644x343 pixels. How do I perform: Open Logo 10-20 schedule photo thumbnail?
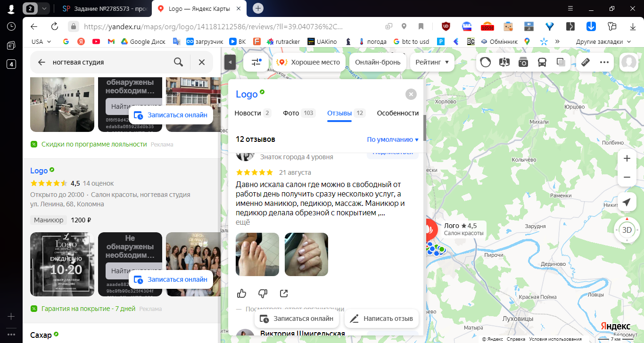62,264
